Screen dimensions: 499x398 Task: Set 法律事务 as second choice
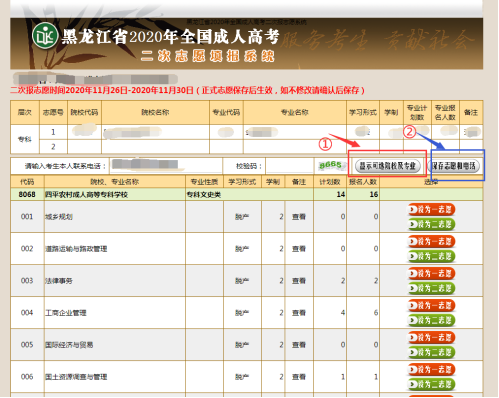431,288
